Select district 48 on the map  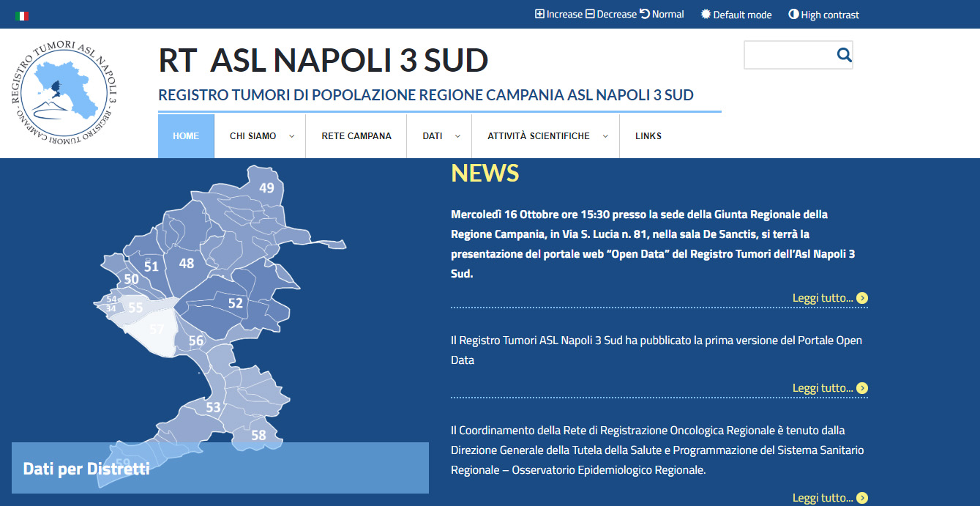point(187,263)
